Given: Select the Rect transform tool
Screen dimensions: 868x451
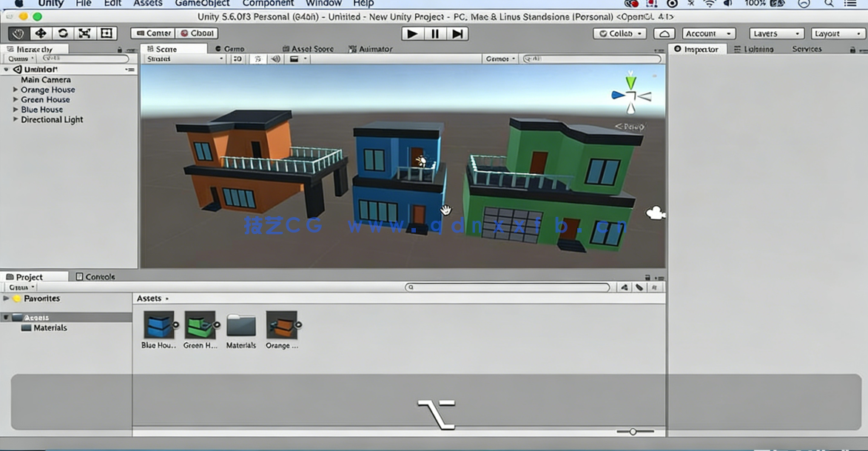Looking at the screenshot, I should (107, 33).
